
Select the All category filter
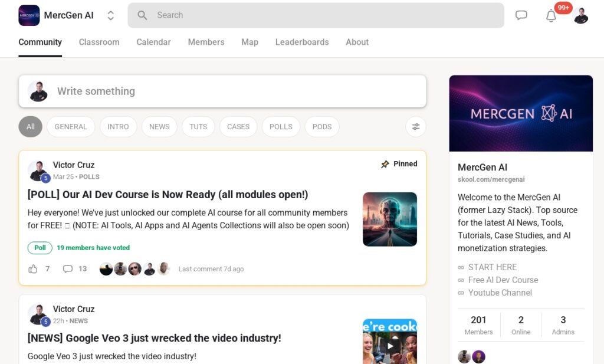pyautogui.click(x=31, y=127)
